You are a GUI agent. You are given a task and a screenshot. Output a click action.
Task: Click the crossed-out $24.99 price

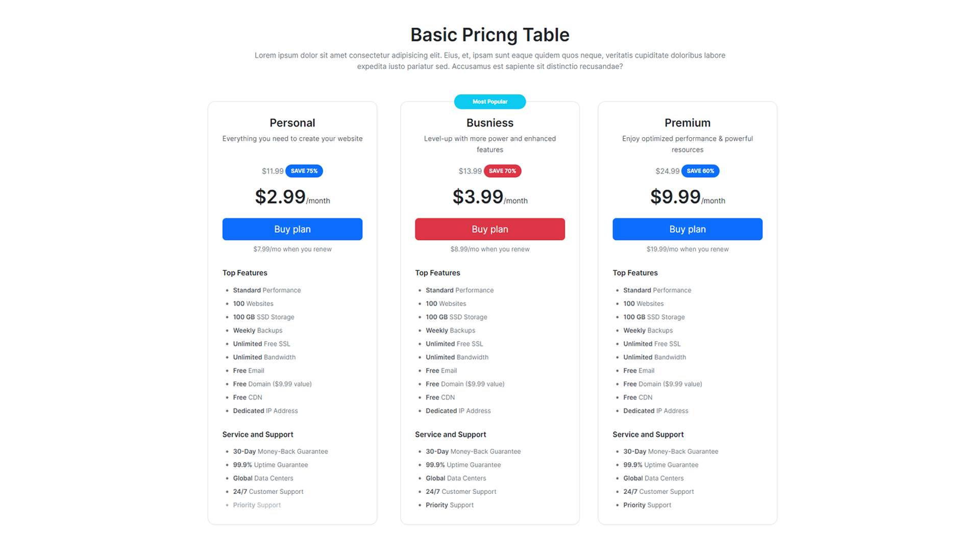668,171
